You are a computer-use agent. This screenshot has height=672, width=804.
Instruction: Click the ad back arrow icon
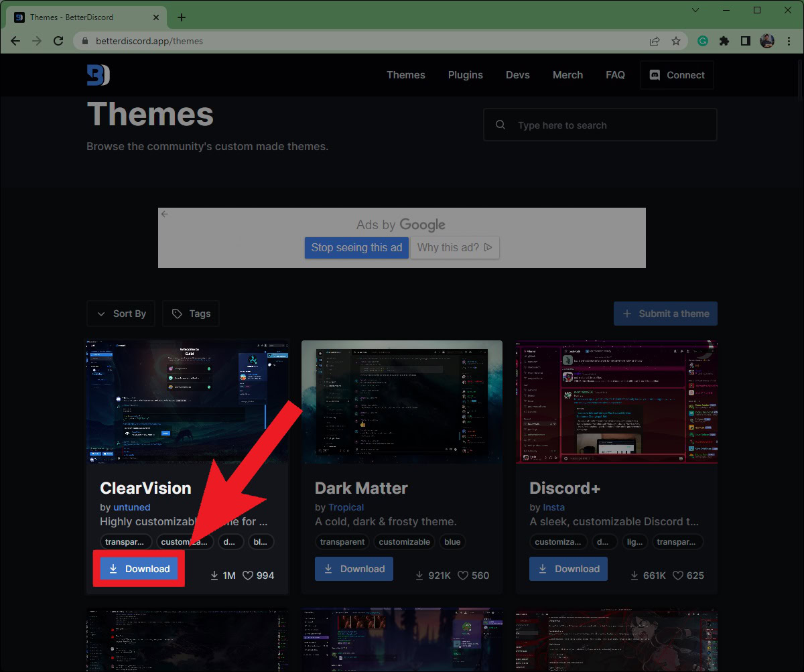point(165,214)
